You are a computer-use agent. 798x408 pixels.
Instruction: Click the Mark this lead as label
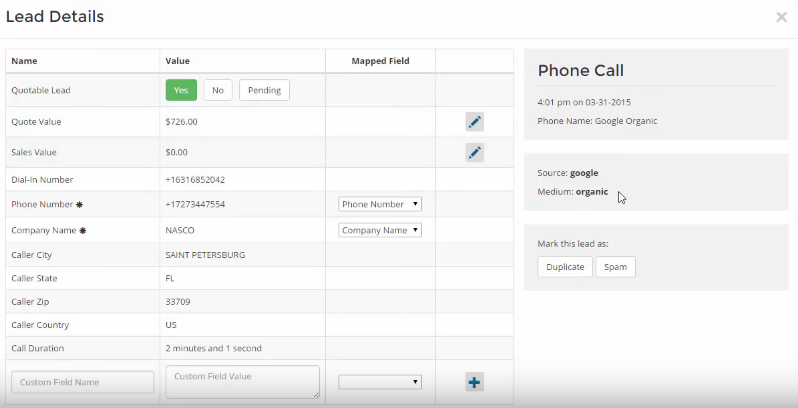click(573, 244)
